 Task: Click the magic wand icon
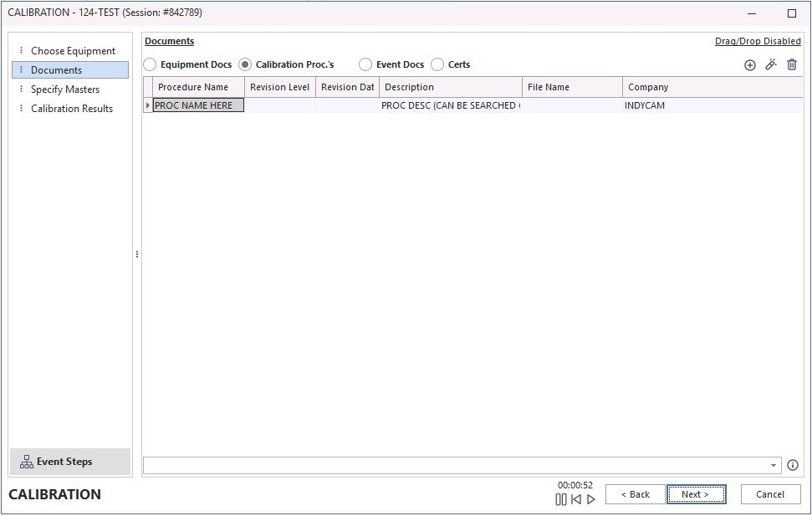[x=771, y=64]
